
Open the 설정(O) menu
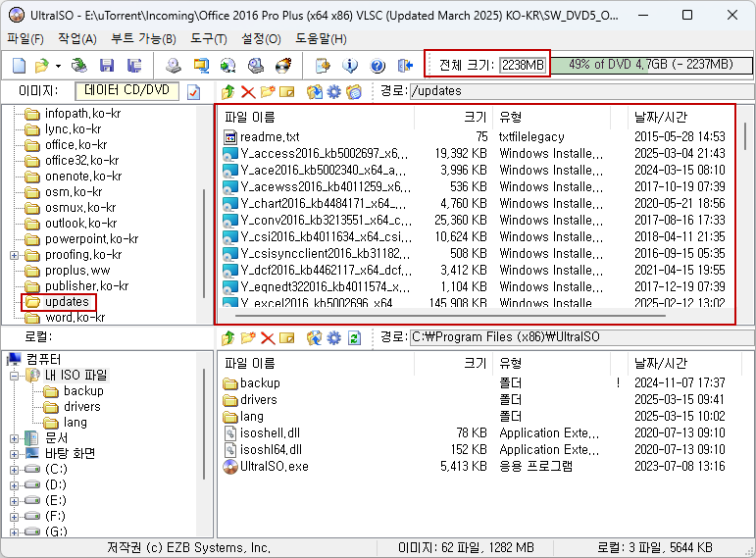click(x=261, y=38)
